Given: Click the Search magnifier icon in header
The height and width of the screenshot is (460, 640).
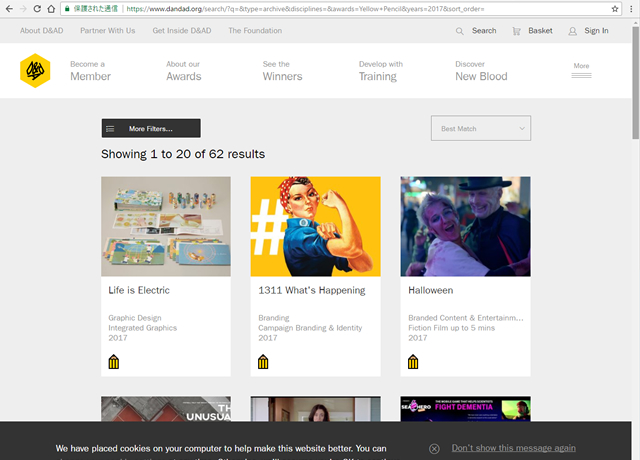Looking at the screenshot, I should [459, 31].
